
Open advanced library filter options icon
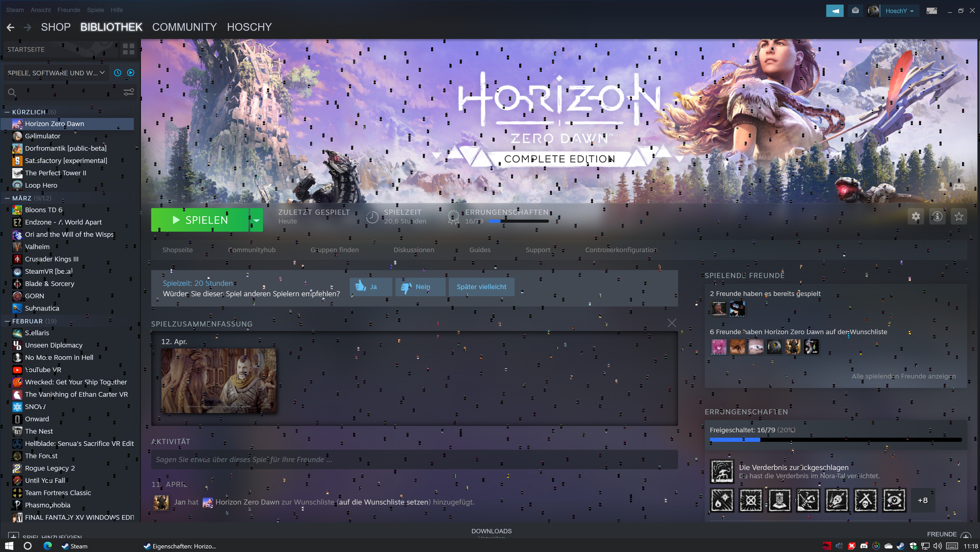click(x=129, y=92)
